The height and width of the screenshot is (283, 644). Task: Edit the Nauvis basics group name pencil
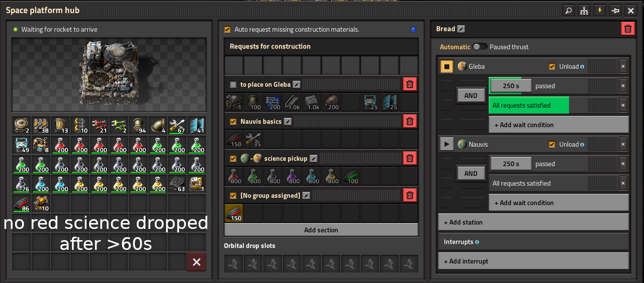tap(288, 121)
